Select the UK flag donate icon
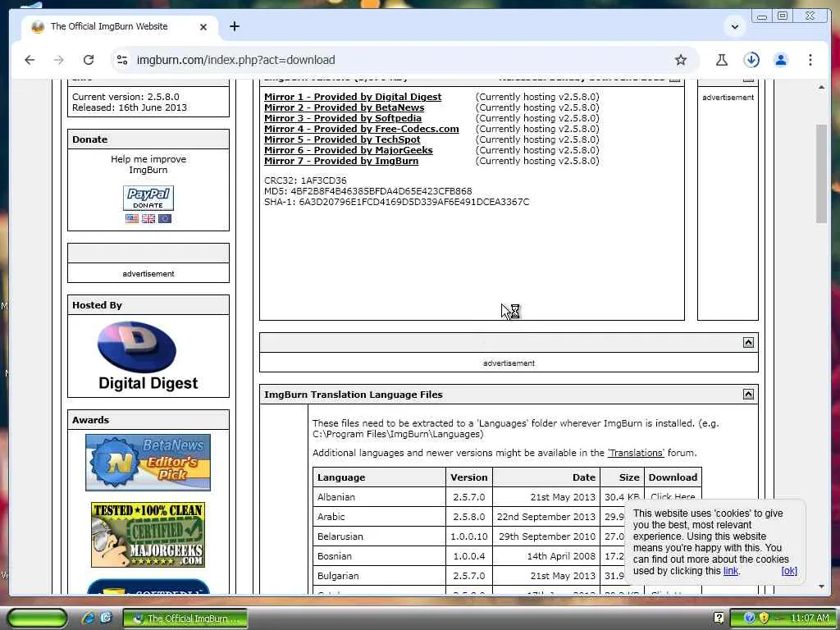 point(148,218)
